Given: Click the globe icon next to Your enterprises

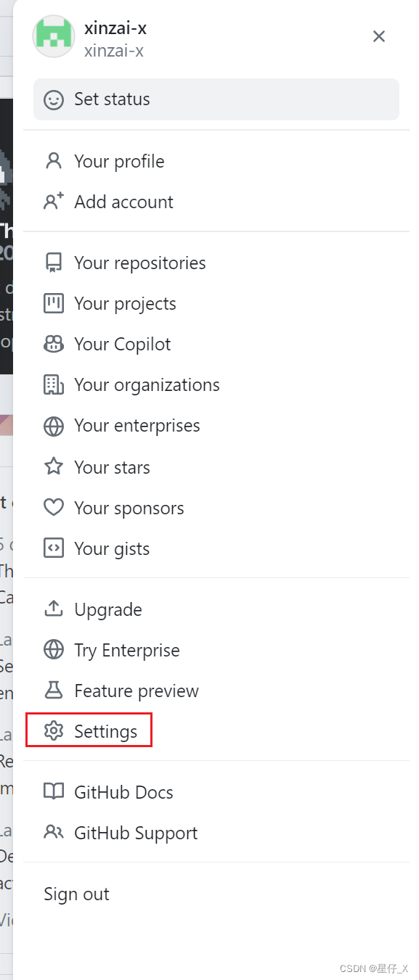Looking at the screenshot, I should 54,426.
